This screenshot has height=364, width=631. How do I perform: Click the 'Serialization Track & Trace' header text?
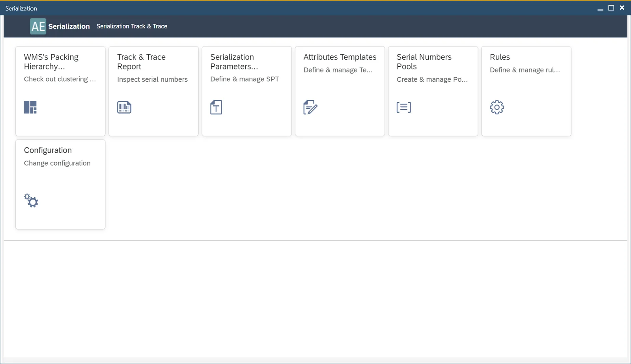(132, 26)
